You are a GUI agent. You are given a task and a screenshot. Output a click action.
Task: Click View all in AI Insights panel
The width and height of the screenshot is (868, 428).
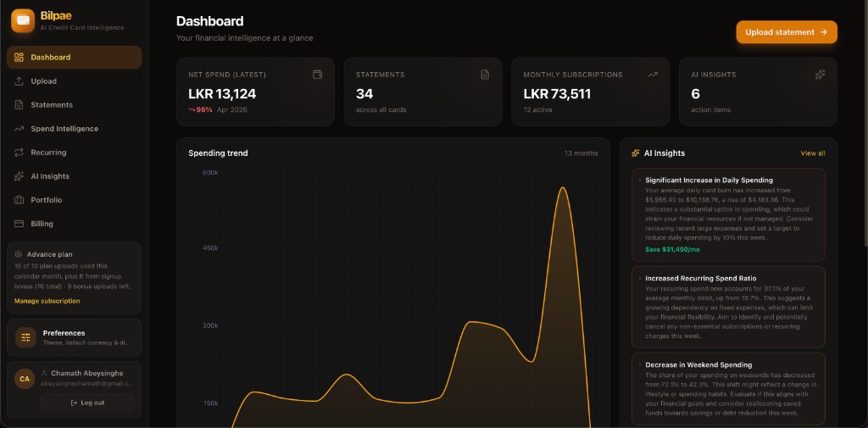[x=813, y=153]
